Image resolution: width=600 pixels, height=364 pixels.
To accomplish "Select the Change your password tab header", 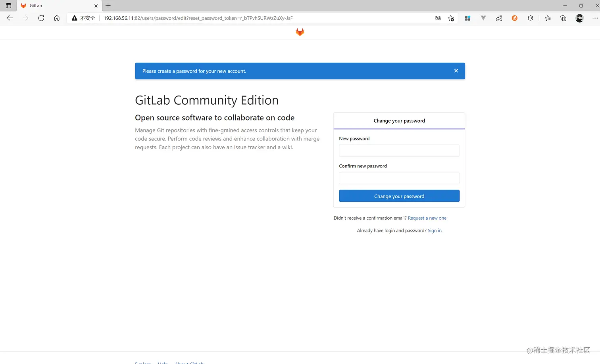I will 399,121.
